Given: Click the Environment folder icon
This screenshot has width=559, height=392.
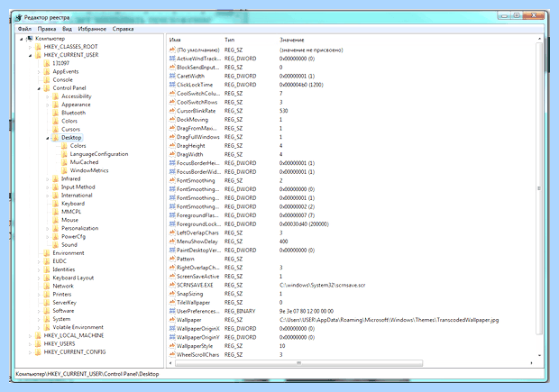Looking at the screenshot, I should 47,253.
